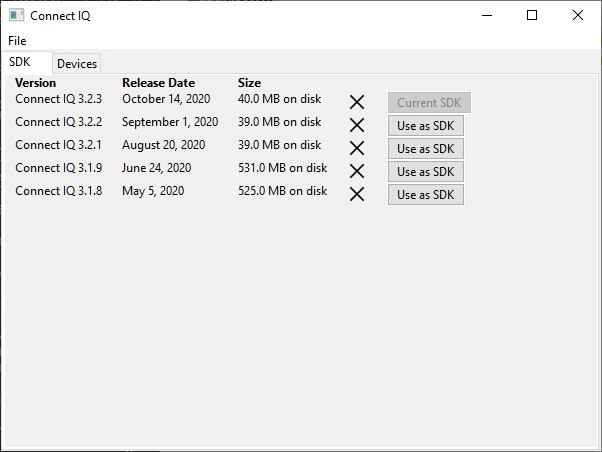The image size is (602, 452).
Task: Select the Connect IQ 3.2.3 version text
Action: click(59, 99)
